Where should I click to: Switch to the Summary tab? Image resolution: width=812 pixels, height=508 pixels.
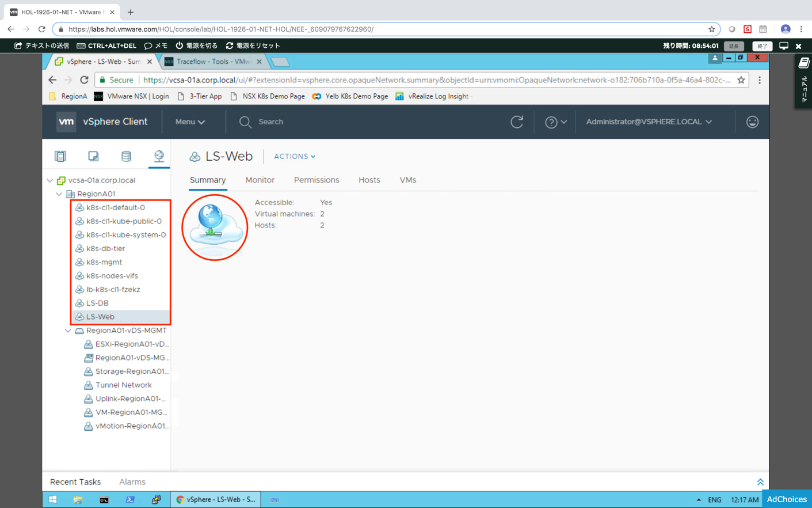click(208, 180)
